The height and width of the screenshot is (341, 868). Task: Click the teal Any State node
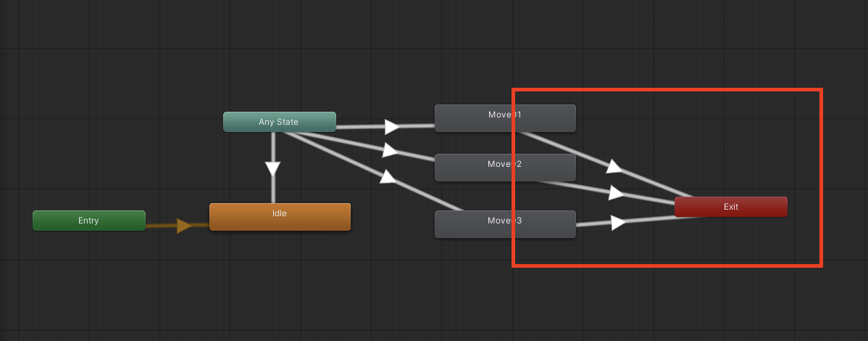point(279,122)
